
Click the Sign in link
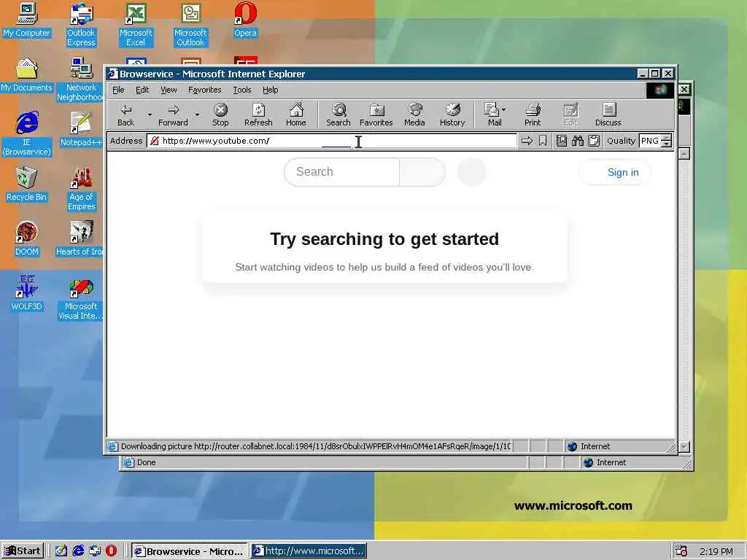[623, 172]
